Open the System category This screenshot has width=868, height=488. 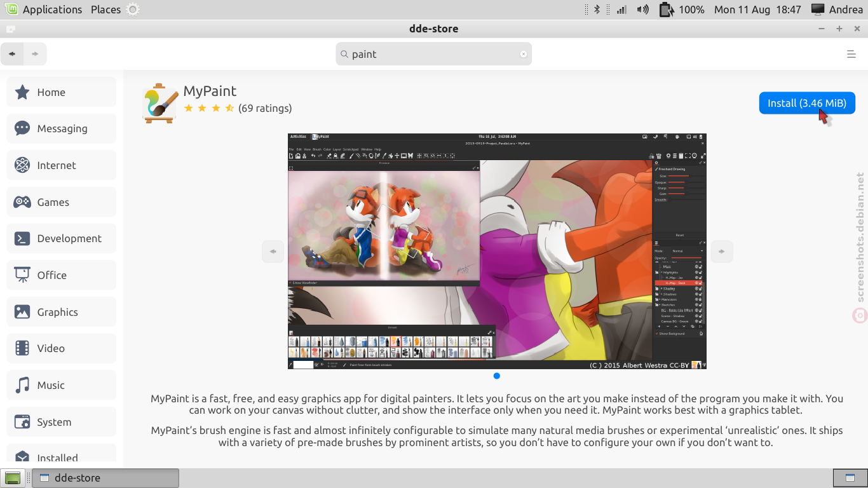coord(61,422)
